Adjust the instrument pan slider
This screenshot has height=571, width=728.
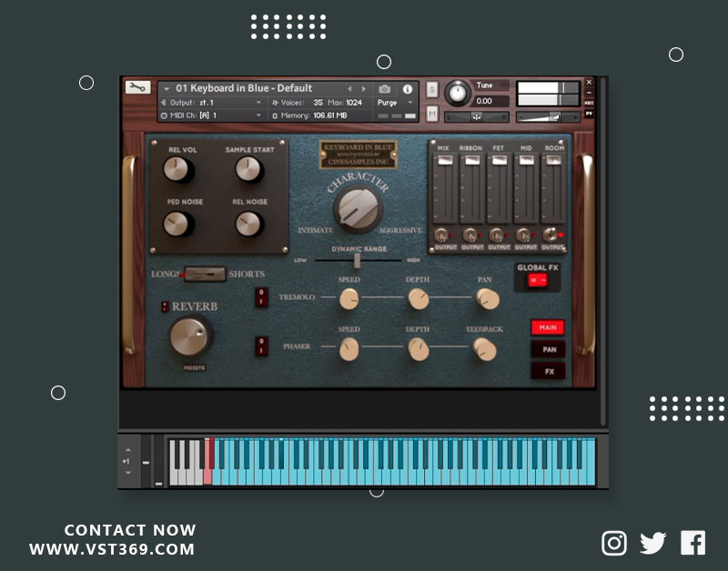(x=476, y=117)
